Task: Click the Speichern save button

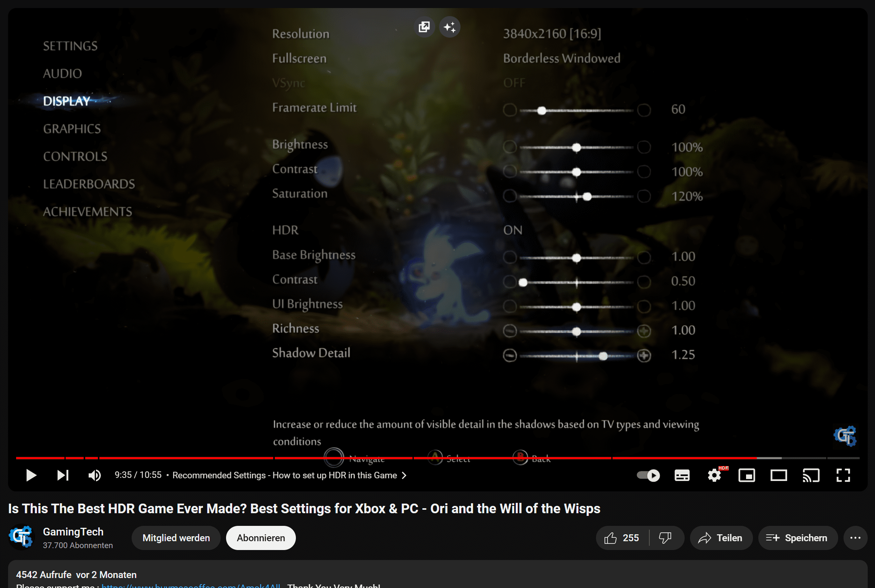Action: click(x=798, y=538)
